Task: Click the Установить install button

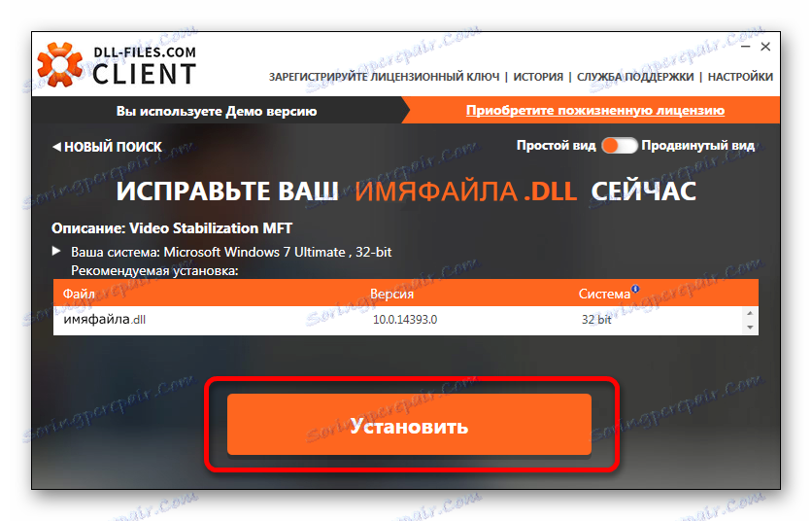Action: tap(409, 425)
